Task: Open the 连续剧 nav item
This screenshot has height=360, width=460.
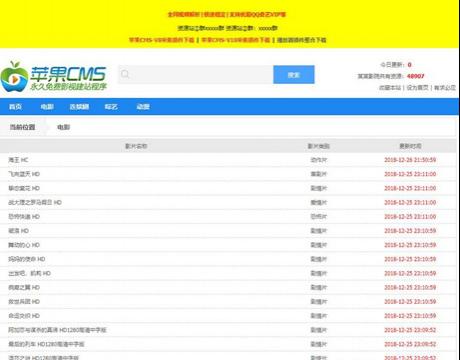Action: (79, 107)
